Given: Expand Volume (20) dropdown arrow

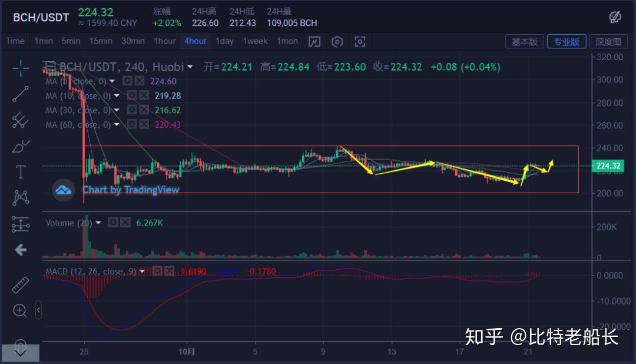Looking at the screenshot, I should coord(98,223).
